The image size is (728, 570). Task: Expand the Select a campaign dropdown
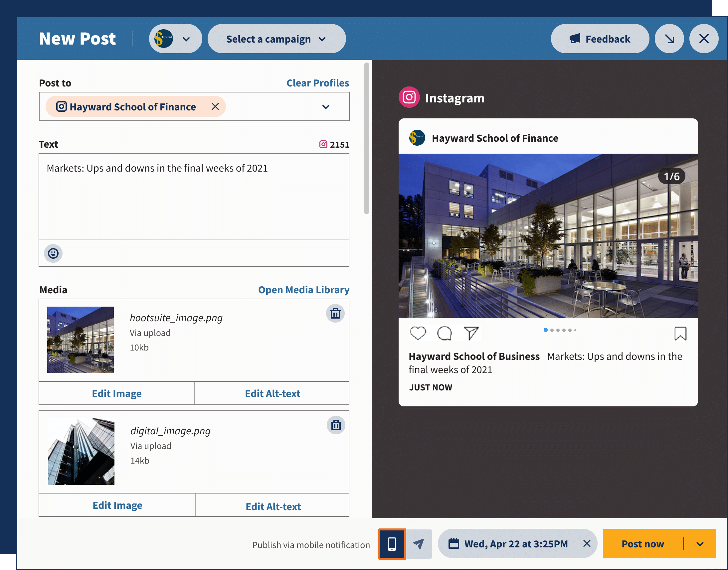tap(276, 39)
